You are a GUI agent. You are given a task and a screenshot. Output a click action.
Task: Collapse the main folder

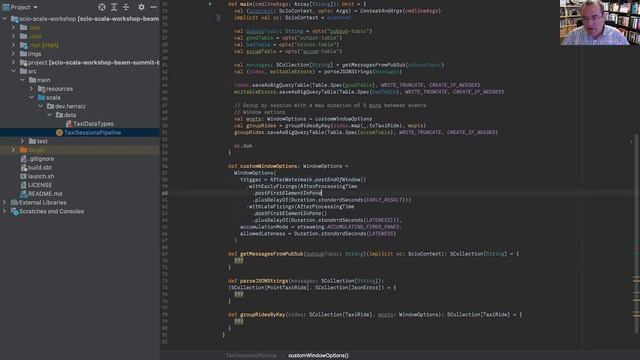coord(22,80)
